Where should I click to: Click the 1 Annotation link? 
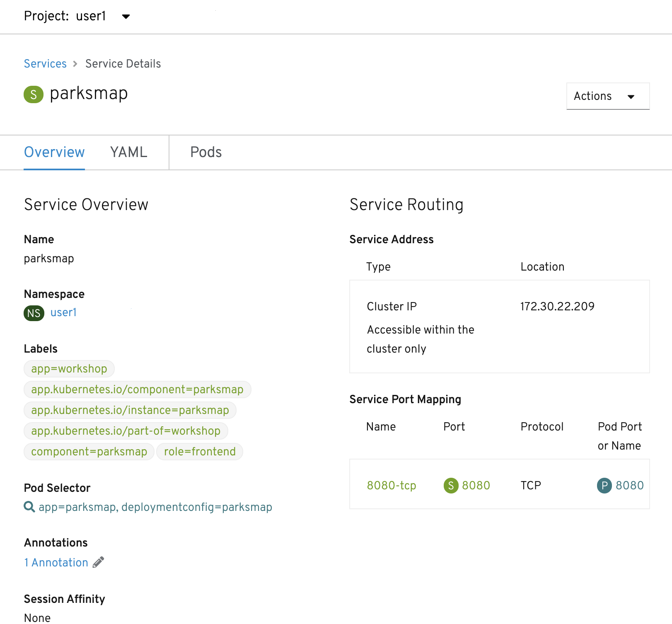click(x=56, y=562)
